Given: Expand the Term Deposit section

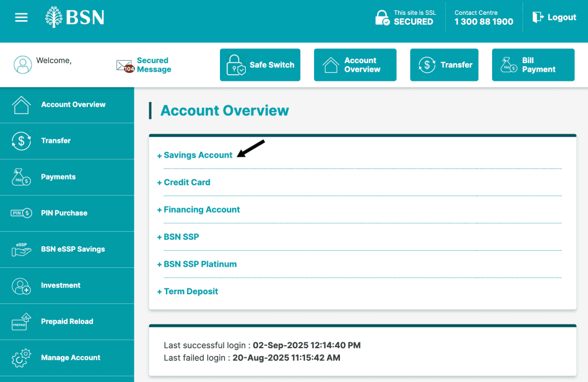Looking at the screenshot, I should coord(187,291).
